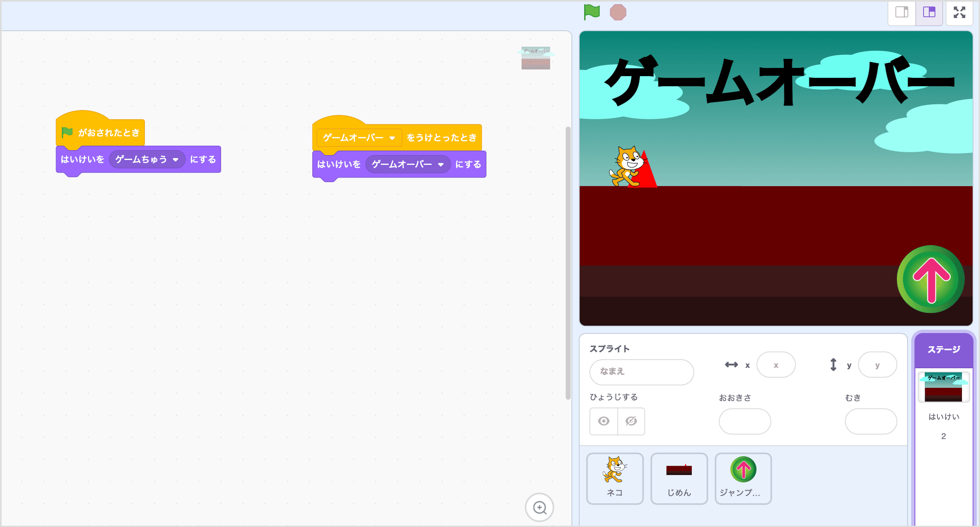Click the green flag to start the project
Image resolution: width=980 pixels, height=527 pixels.
tap(592, 12)
